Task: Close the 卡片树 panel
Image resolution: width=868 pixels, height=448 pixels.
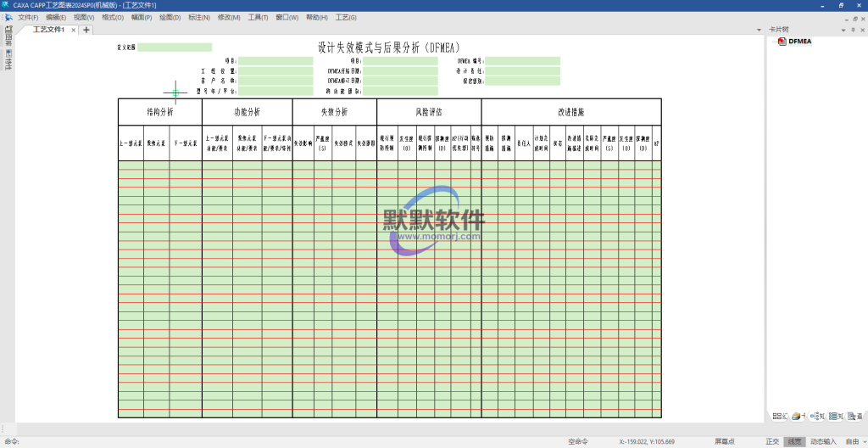Action: pos(860,30)
